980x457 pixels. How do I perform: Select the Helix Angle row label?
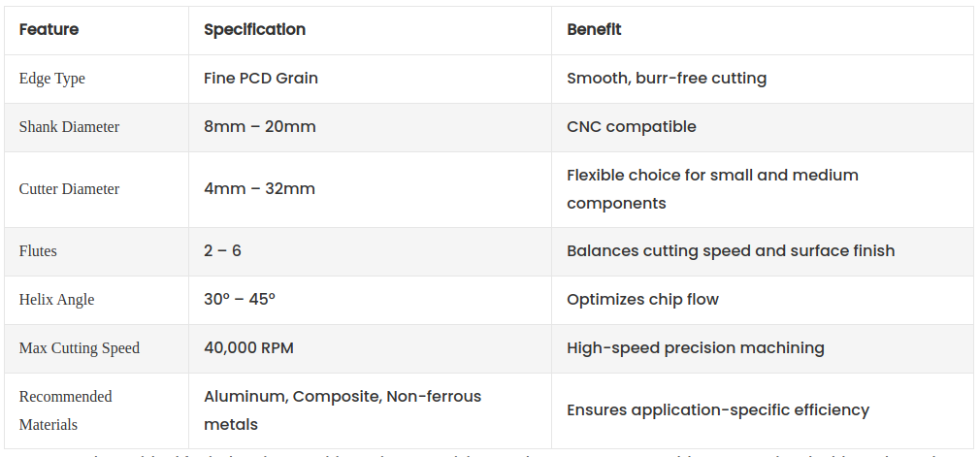point(56,300)
